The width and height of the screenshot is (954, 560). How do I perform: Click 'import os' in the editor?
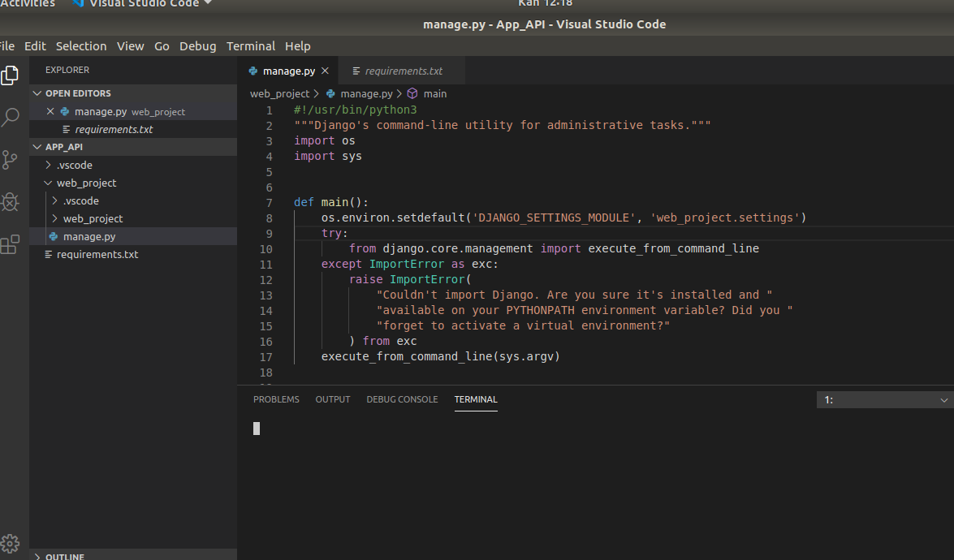point(324,140)
